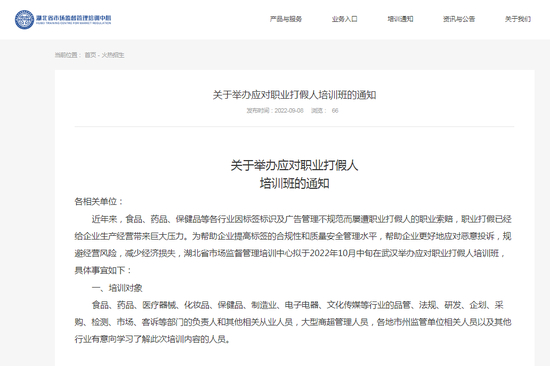Click the view count 66
This screenshot has width=550, height=366.
(x=335, y=111)
